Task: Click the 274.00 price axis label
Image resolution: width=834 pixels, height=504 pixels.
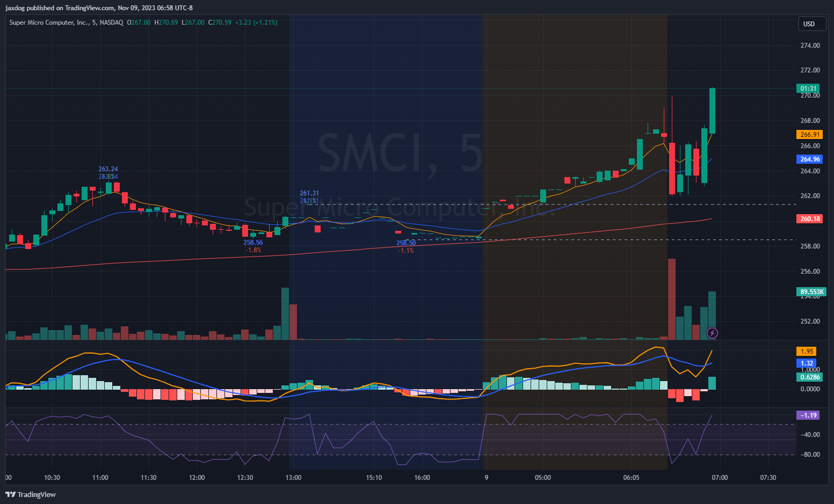Action: [x=810, y=46]
